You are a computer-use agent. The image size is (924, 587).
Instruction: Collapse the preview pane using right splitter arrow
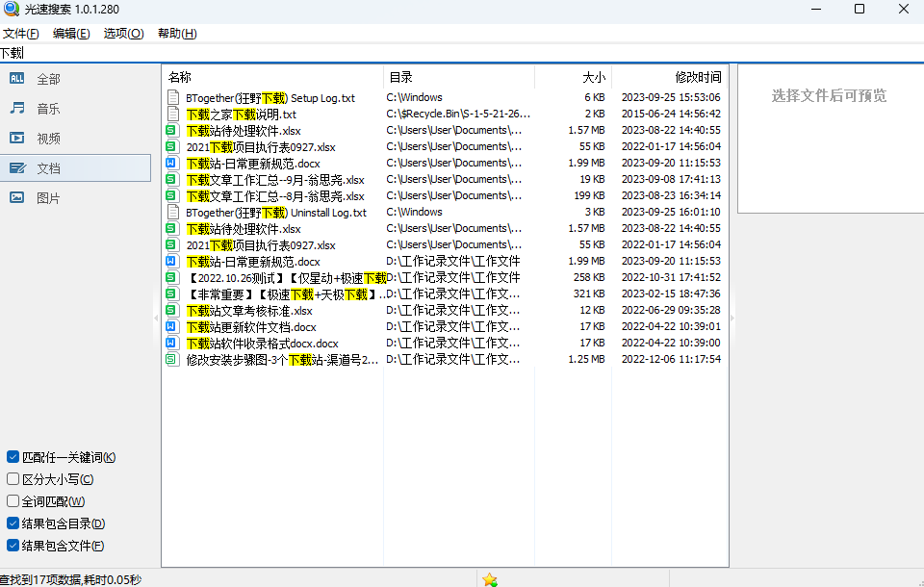coord(732,318)
